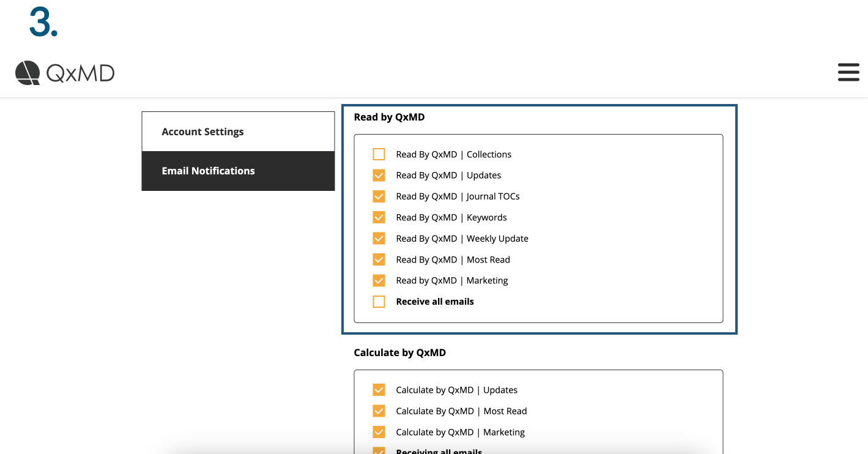Screen dimensions: 868x454
Task: Uncheck Read By QxMD Most Read
Action: point(379,259)
